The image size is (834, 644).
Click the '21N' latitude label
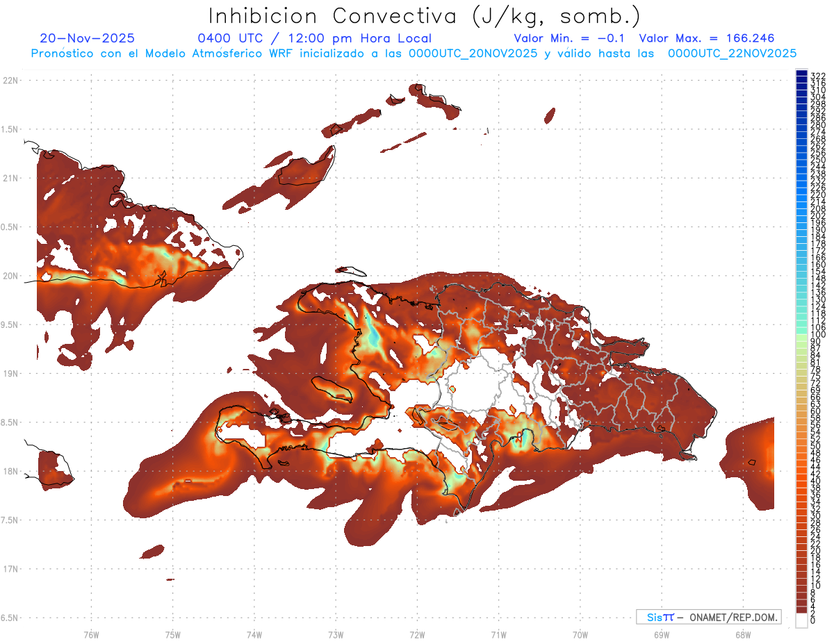pyautogui.click(x=10, y=178)
